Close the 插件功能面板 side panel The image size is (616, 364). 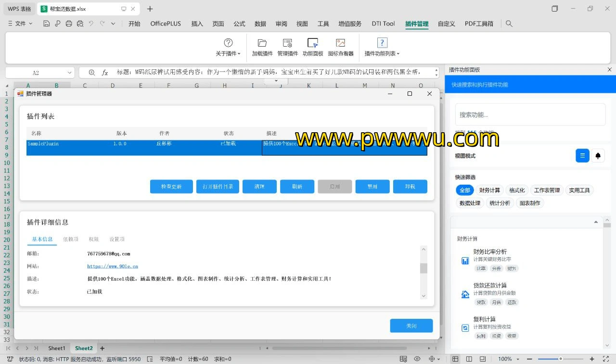(x=609, y=70)
